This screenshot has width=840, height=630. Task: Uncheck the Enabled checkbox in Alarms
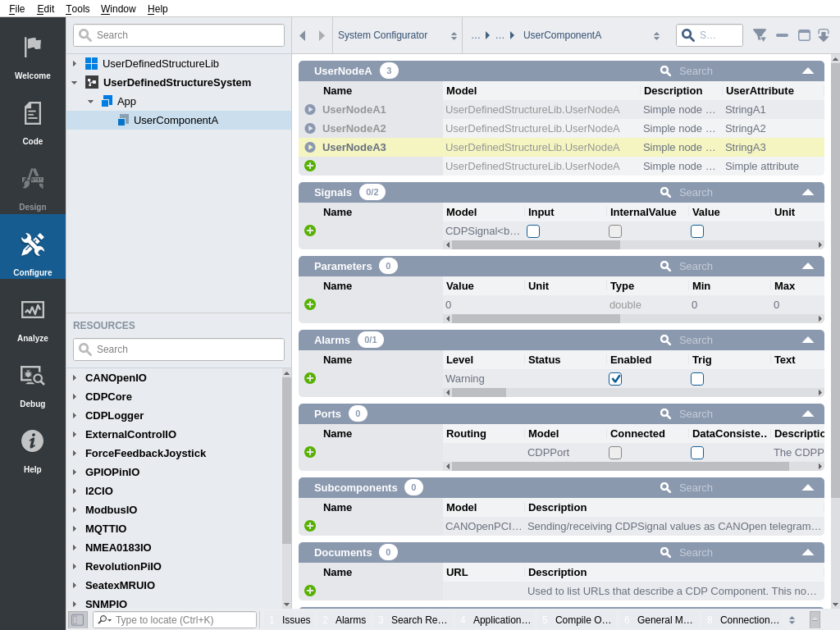[x=615, y=379]
